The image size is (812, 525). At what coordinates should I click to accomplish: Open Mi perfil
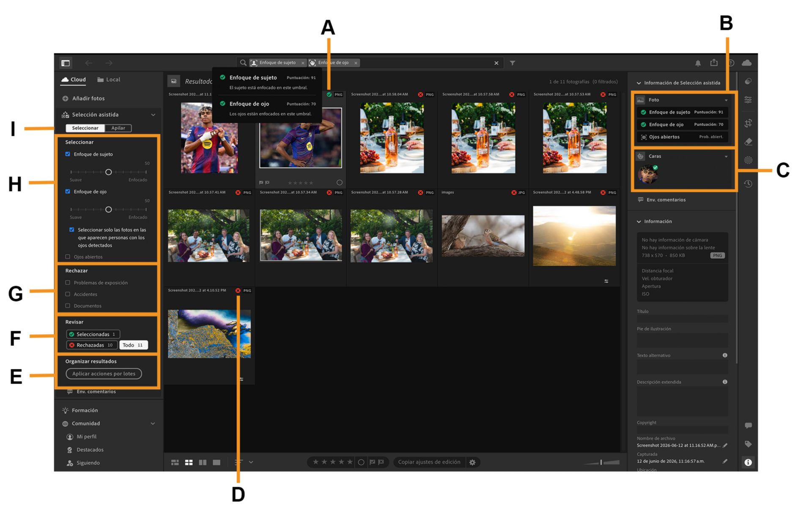click(x=82, y=437)
